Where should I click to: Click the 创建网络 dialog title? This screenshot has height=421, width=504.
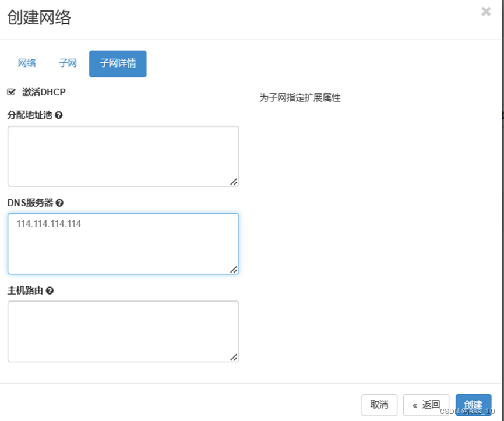(x=39, y=17)
